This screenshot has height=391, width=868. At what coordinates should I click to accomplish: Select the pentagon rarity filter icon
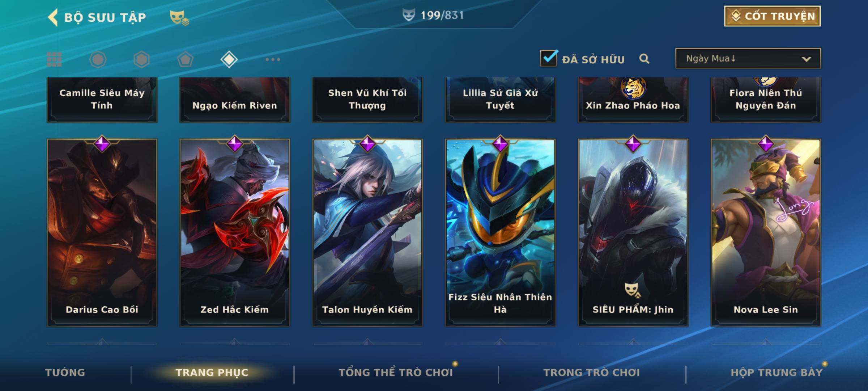click(x=185, y=59)
